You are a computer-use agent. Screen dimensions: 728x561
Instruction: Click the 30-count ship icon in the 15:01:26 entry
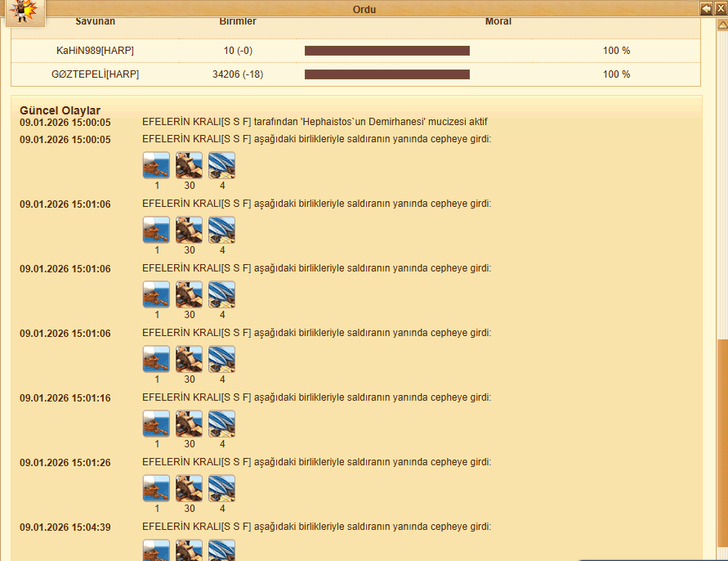click(x=189, y=488)
